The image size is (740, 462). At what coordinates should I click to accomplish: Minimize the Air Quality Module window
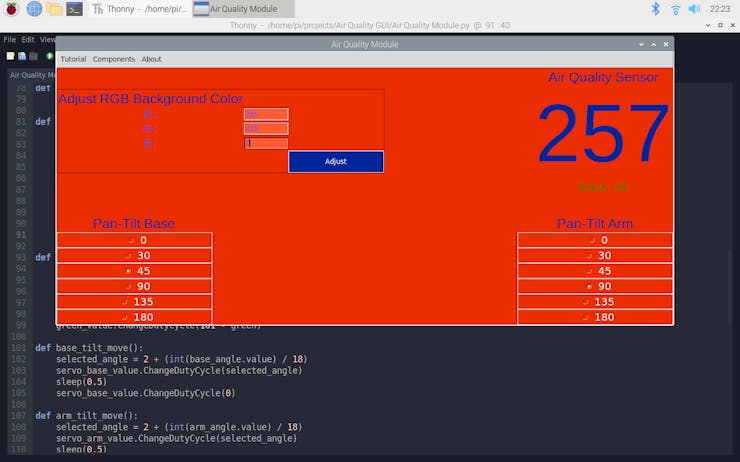[x=641, y=44]
